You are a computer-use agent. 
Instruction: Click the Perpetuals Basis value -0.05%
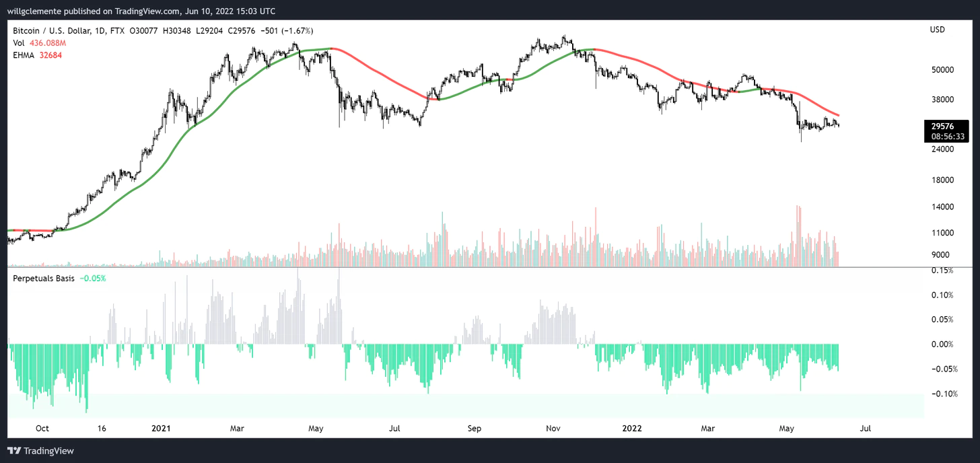point(92,278)
